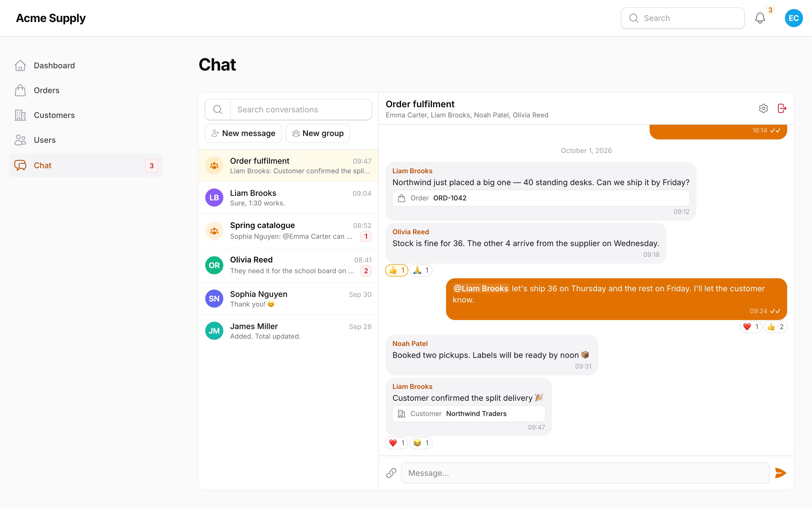Open the Sophia Nguyen conversation
812x508 pixels.
288,299
